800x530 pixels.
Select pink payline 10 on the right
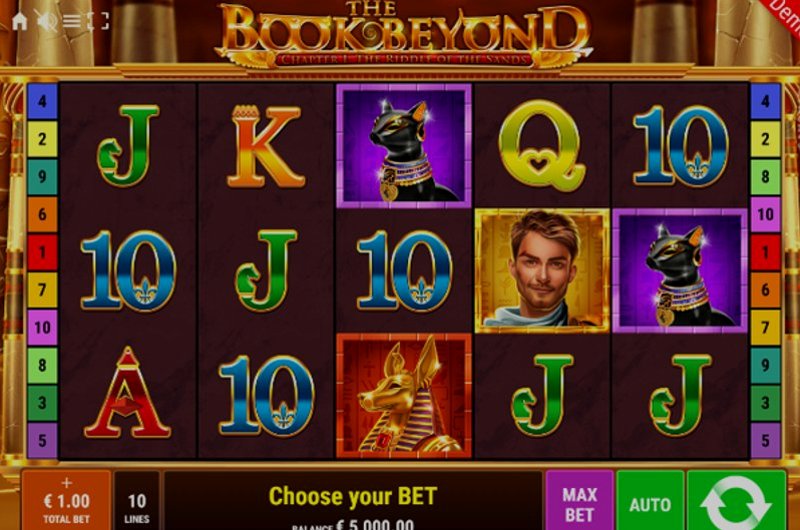pyautogui.click(x=765, y=214)
